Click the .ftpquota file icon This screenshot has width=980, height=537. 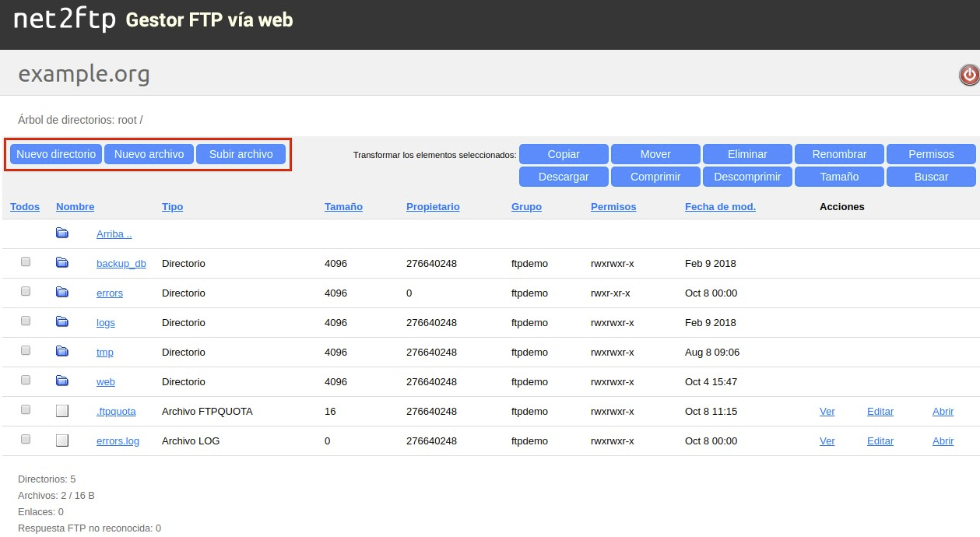point(62,411)
